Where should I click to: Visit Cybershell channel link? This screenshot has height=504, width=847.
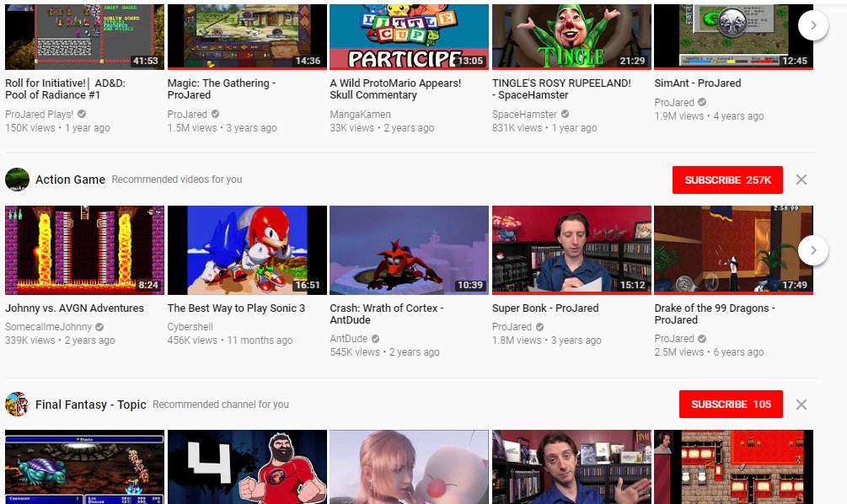tap(190, 327)
